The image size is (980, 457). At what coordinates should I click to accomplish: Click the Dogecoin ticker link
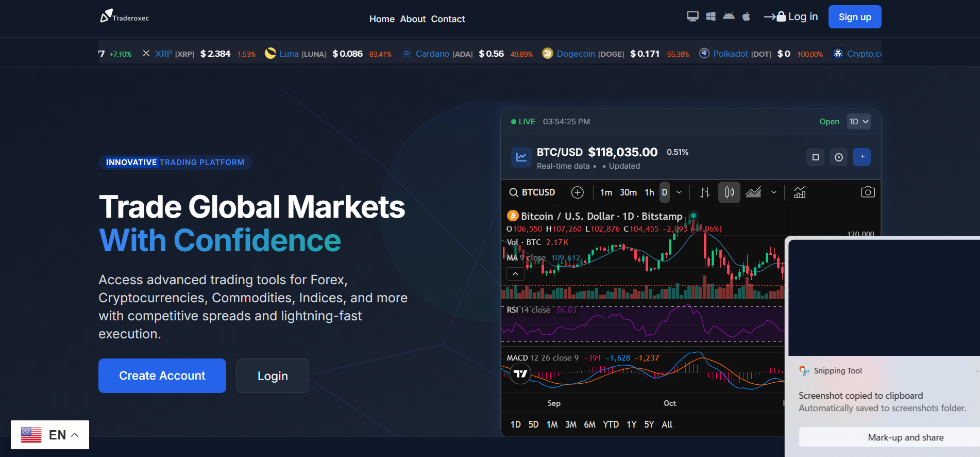pos(576,54)
